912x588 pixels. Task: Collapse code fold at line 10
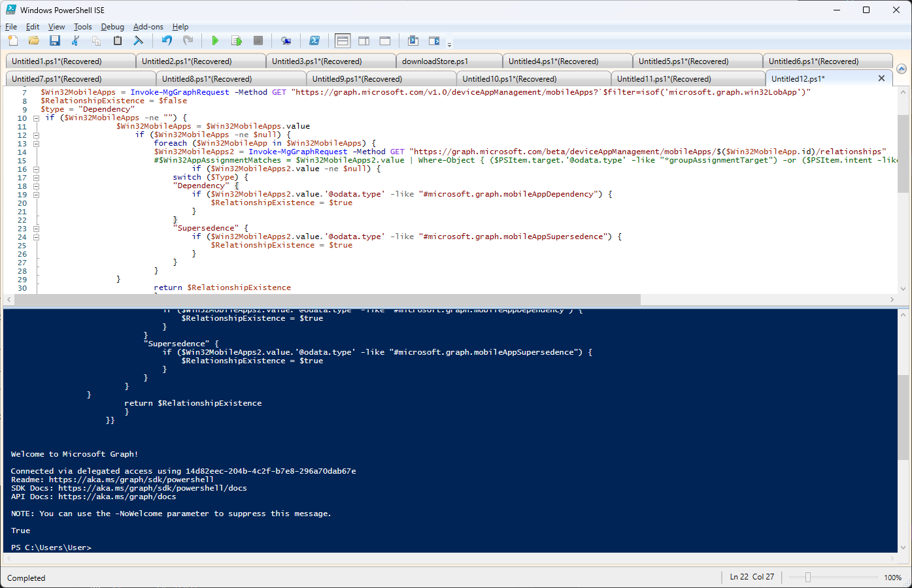(36, 118)
